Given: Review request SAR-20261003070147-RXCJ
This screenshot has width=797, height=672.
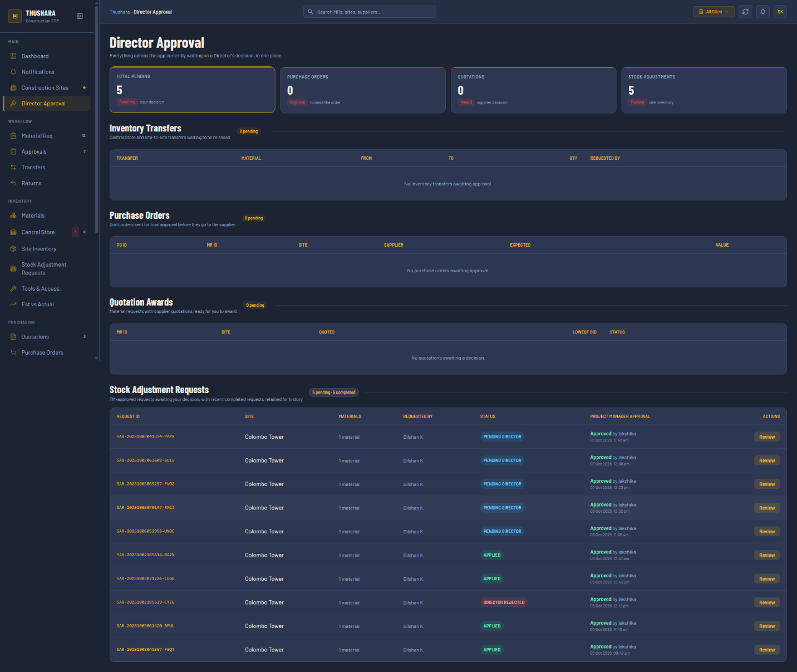Looking at the screenshot, I should pyautogui.click(x=767, y=508).
